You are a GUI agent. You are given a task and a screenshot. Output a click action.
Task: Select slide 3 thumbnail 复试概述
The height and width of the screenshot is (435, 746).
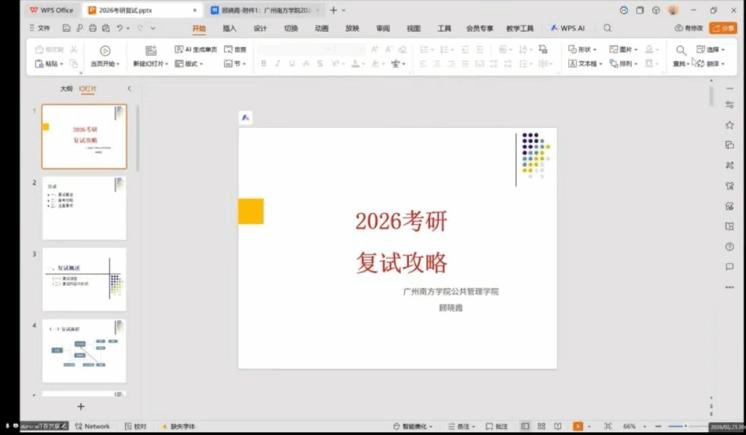tap(84, 279)
